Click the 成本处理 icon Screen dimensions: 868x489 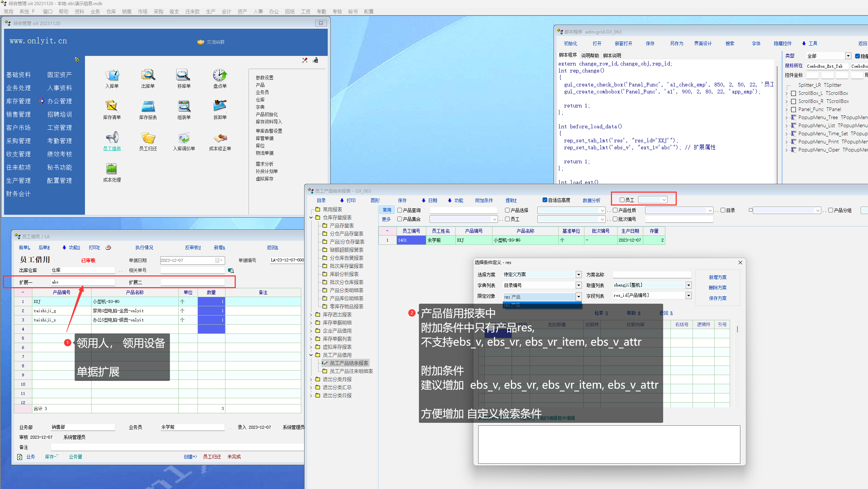coord(112,169)
